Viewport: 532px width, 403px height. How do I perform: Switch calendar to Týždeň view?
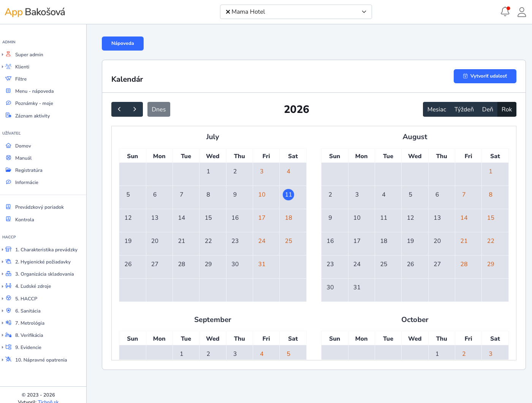(464, 109)
